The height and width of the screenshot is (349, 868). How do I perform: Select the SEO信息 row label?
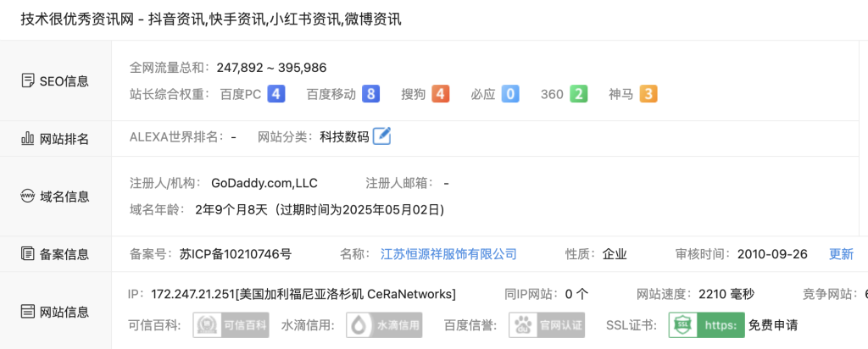pyautogui.click(x=55, y=81)
